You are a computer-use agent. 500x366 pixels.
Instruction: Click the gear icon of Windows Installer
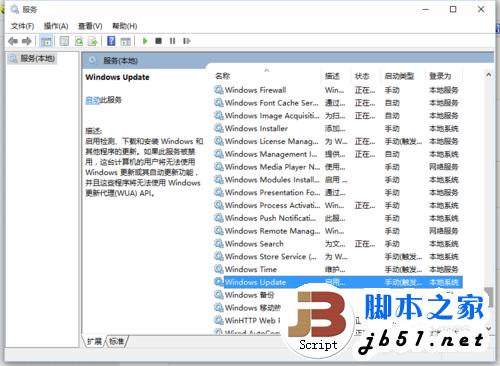pos(219,128)
